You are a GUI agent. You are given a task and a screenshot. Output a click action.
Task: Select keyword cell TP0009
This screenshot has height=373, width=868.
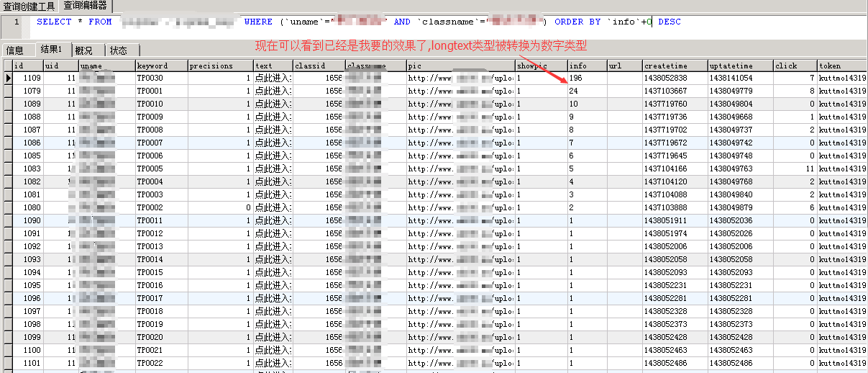click(161, 117)
